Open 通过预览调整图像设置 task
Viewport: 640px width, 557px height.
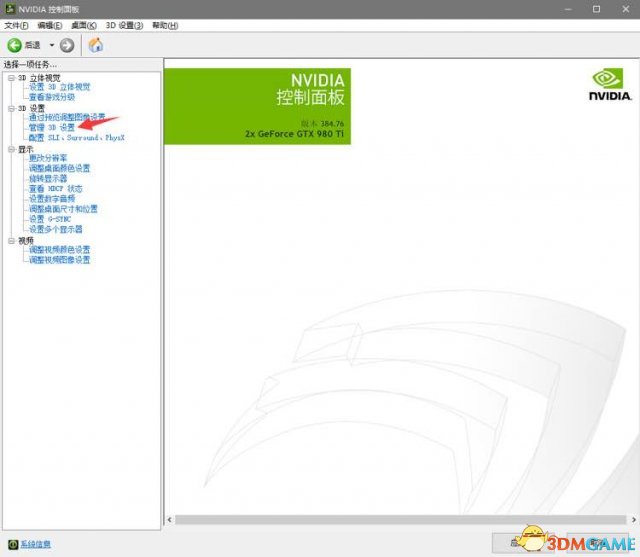(x=67, y=118)
